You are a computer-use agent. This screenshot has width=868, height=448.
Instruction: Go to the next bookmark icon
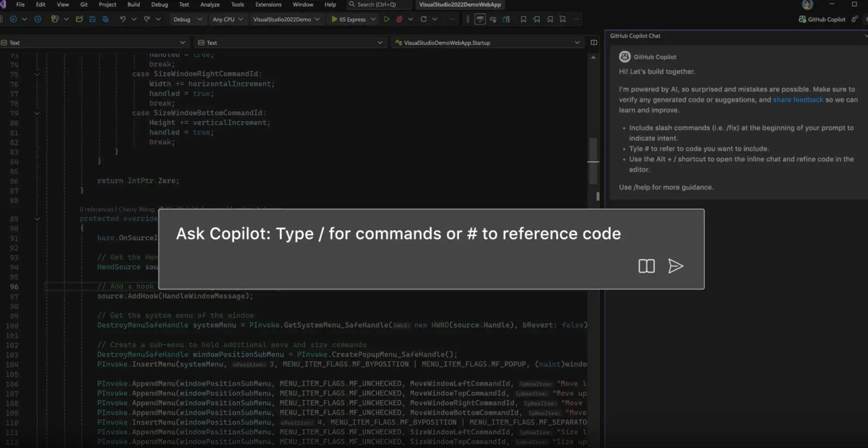click(550, 19)
